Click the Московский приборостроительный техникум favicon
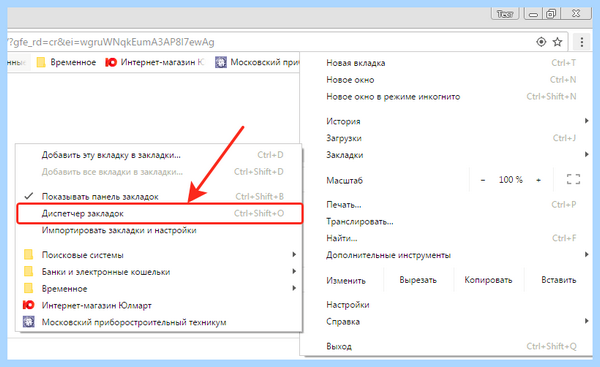The image size is (600, 367). [x=28, y=322]
